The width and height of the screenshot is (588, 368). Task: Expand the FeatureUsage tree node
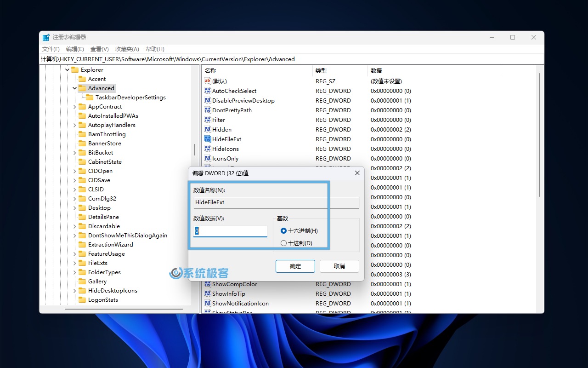pyautogui.click(x=74, y=254)
